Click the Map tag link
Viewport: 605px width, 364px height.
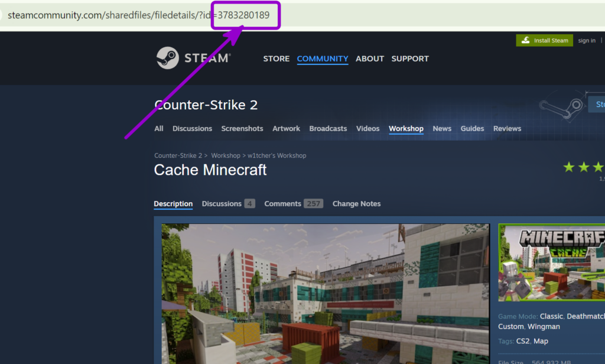pyautogui.click(x=541, y=341)
